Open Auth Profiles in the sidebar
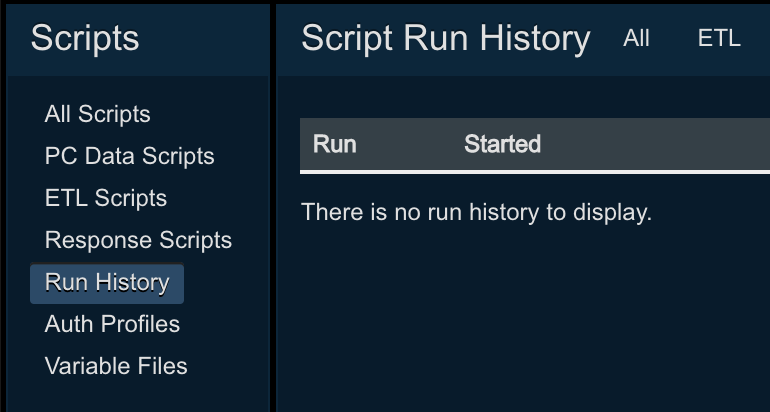This screenshot has width=770, height=412. tap(112, 324)
